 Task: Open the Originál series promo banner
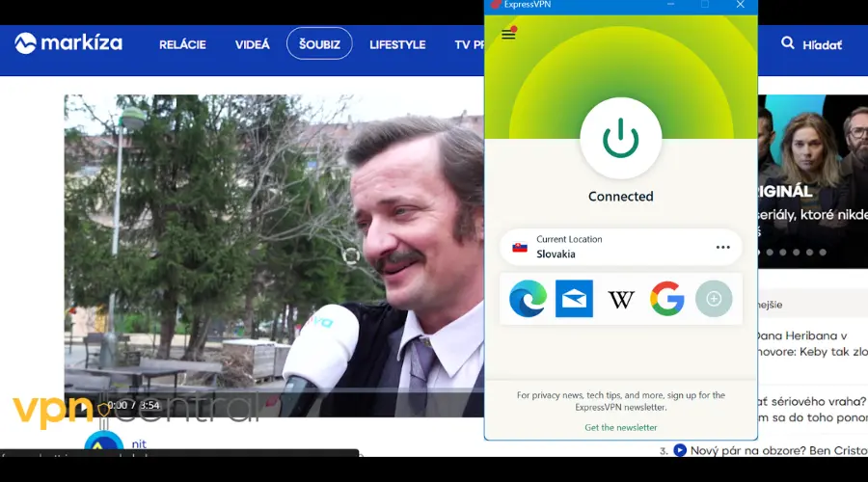813,181
